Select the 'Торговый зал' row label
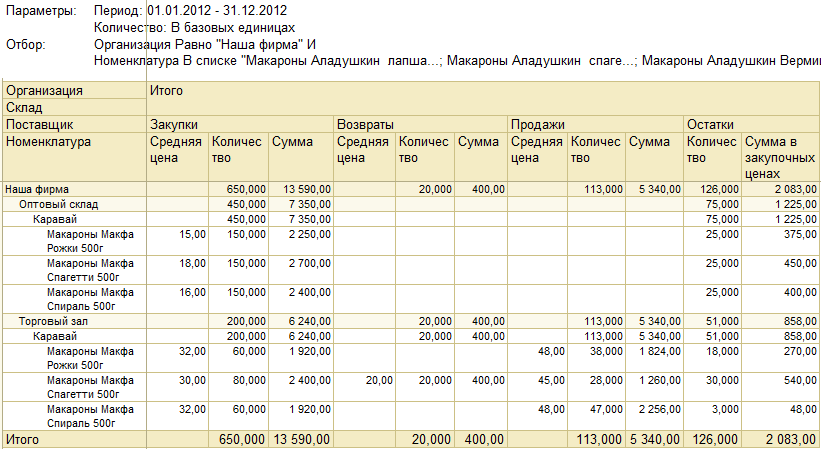 coord(53,321)
